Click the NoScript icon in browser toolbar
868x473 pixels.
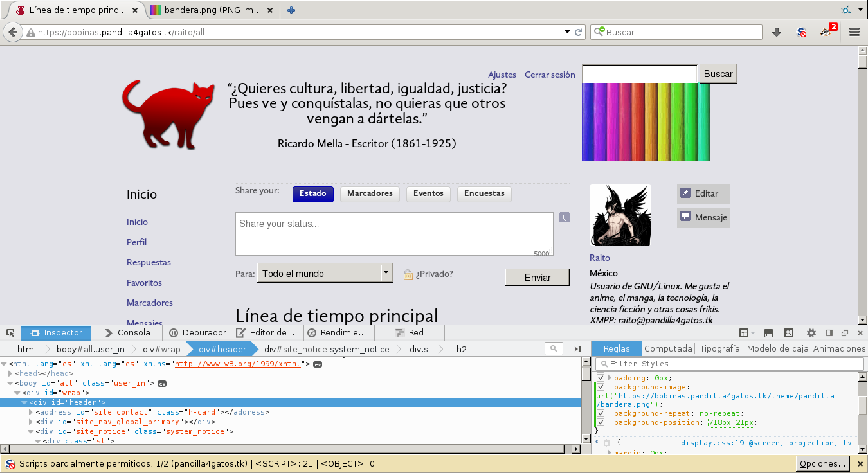point(802,32)
